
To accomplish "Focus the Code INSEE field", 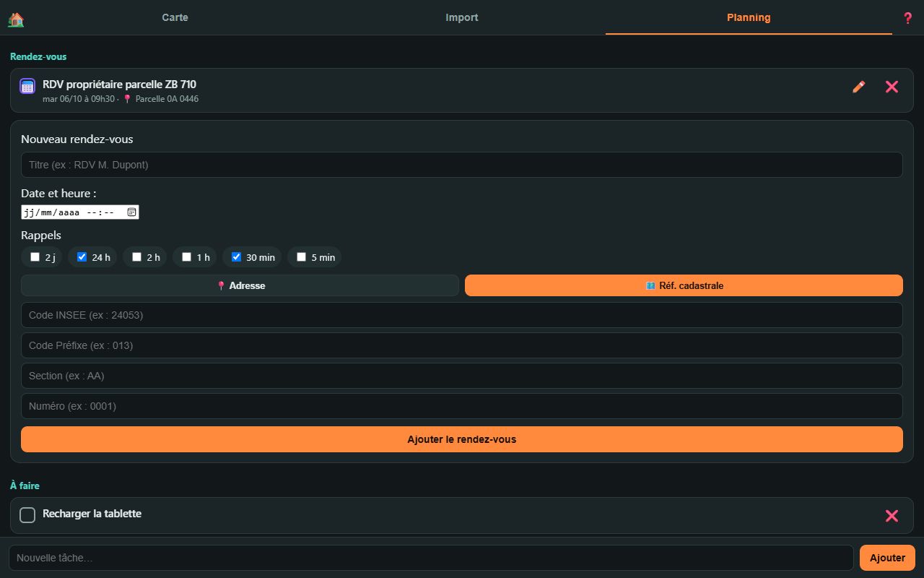I will (x=462, y=315).
